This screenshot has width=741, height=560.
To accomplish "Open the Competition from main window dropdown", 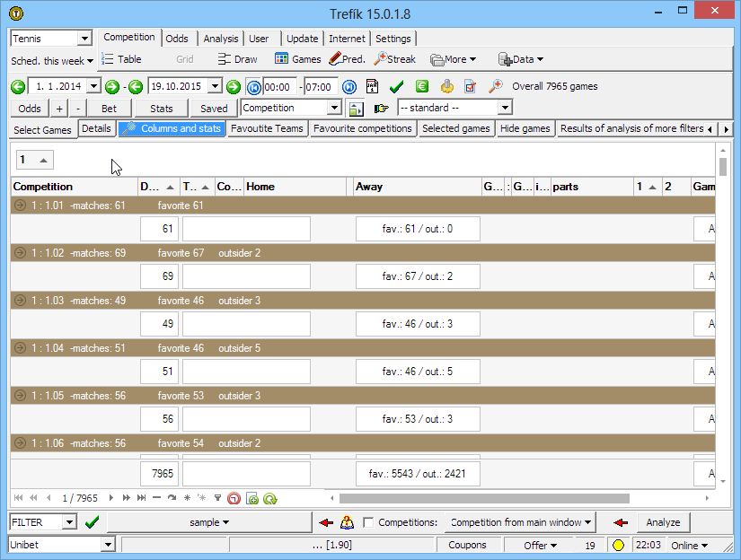I will (522, 522).
